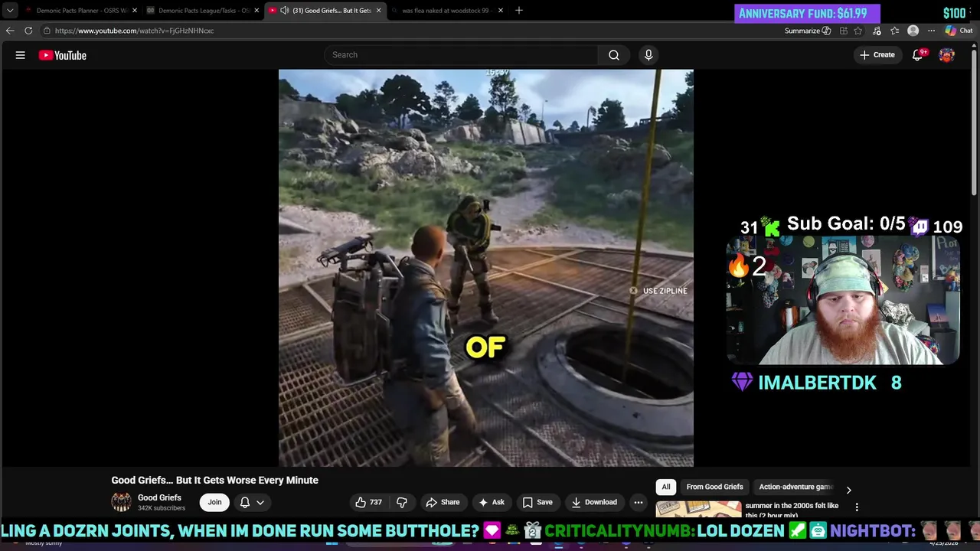Click the Summarize button in address bar
980x551 pixels.
808,31
